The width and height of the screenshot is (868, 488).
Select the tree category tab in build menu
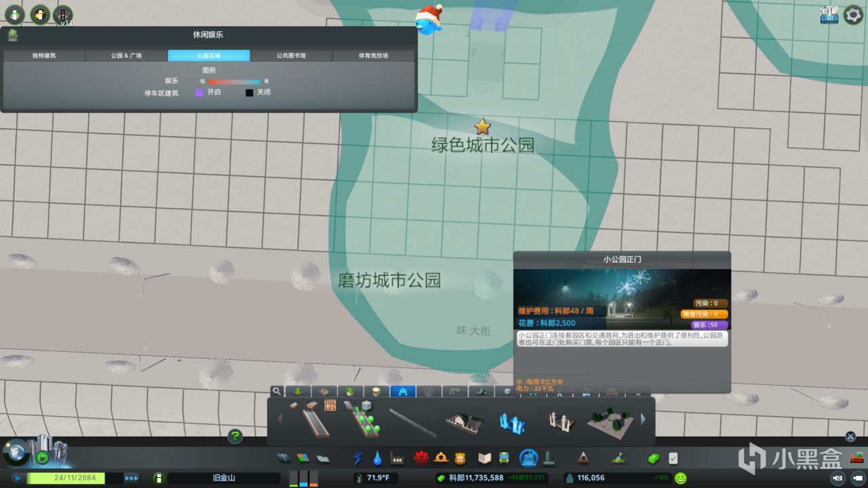coord(298,391)
